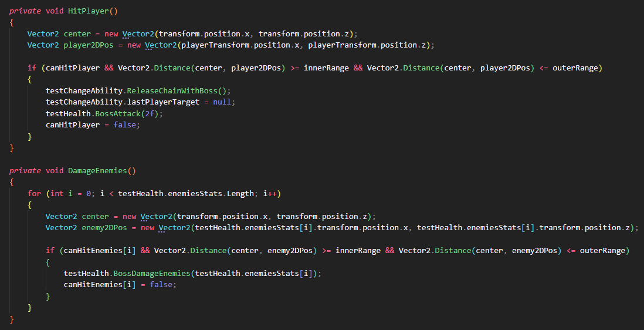Place cursor on the BossAttack call
The height and width of the screenshot is (330, 644).
118,113
